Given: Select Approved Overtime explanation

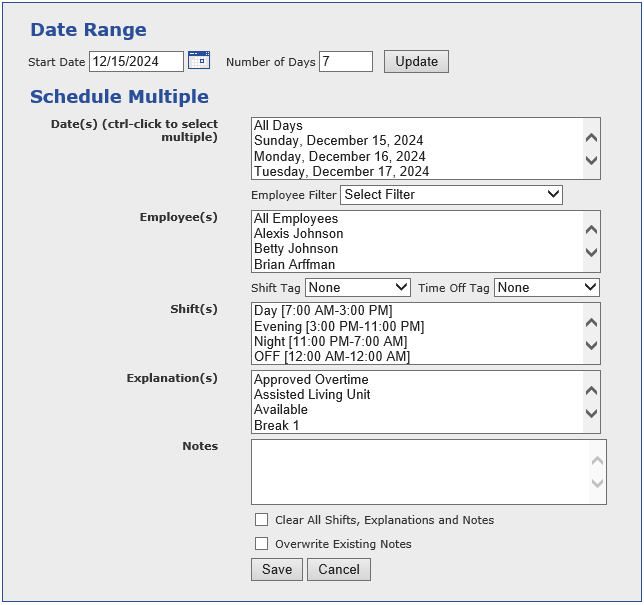Looking at the screenshot, I should pyautogui.click(x=417, y=380).
